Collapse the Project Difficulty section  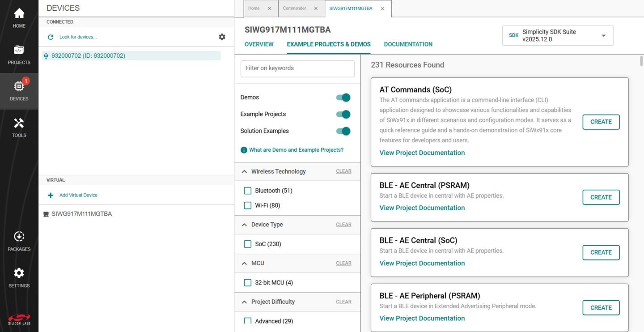click(244, 302)
